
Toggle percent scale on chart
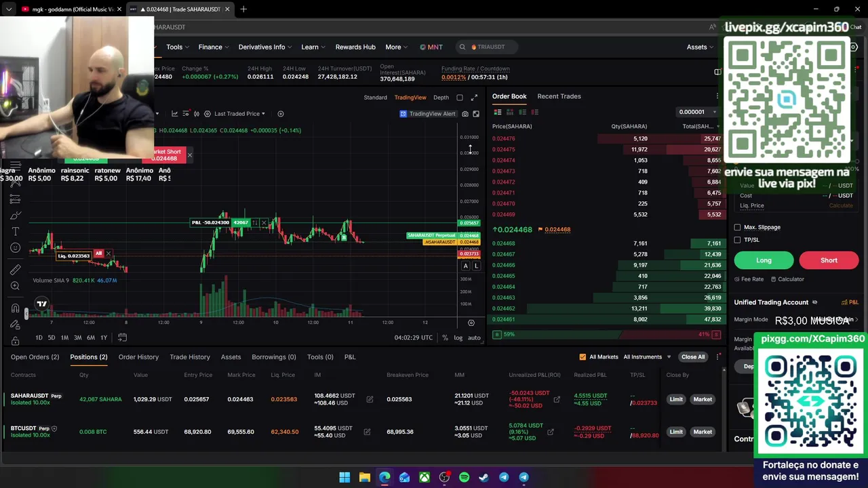pos(445,338)
